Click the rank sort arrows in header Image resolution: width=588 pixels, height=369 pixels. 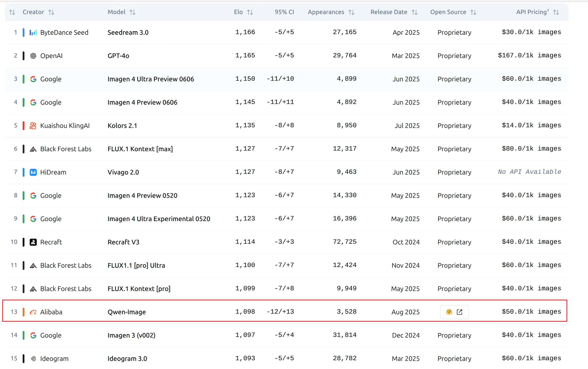click(12, 12)
